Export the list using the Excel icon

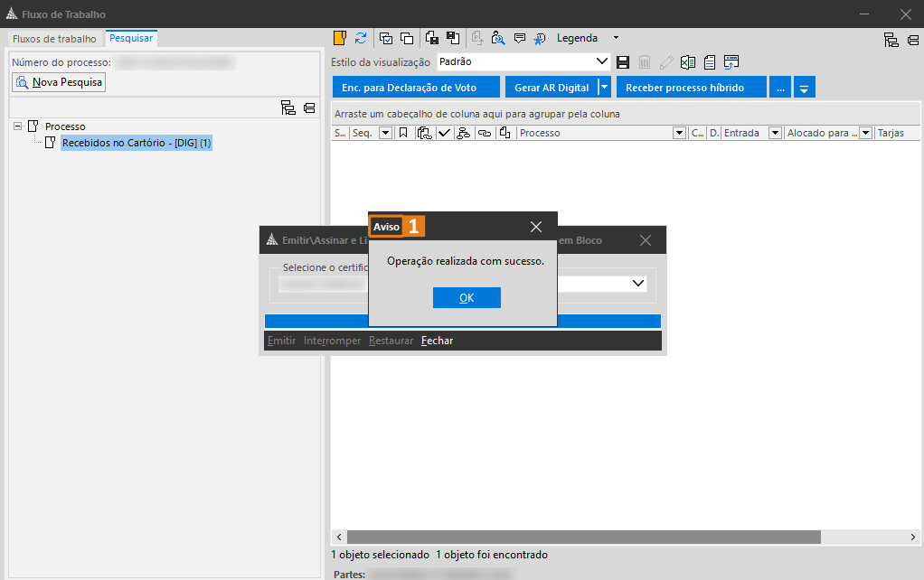click(x=688, y=61)
